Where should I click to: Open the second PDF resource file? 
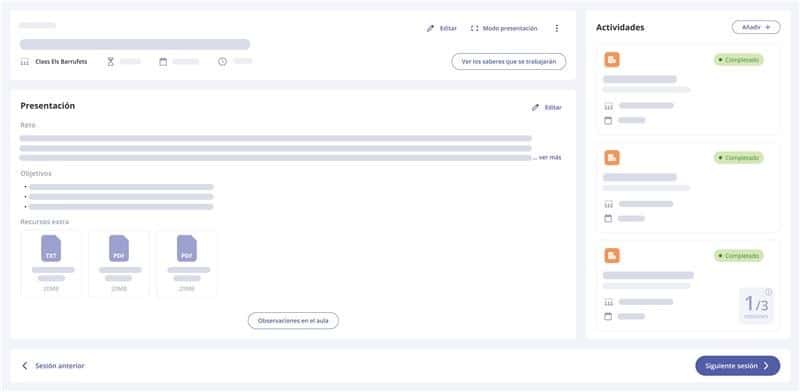[187, 264]
